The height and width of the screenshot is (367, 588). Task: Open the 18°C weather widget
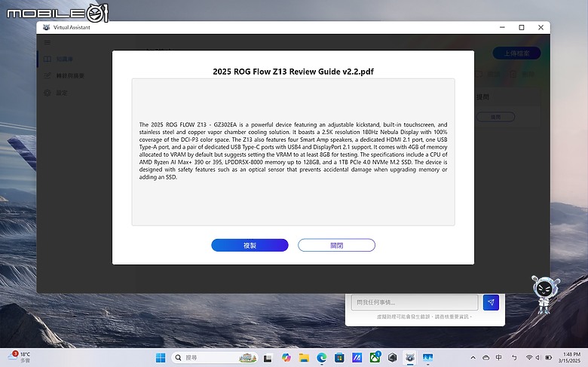click(19, 357)
